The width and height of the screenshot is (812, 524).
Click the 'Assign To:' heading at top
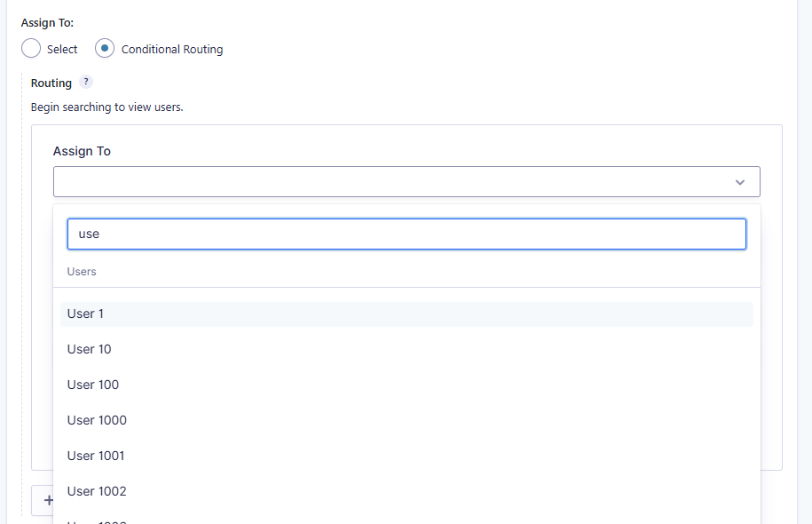pyautogui.click(x=47, y=23)
